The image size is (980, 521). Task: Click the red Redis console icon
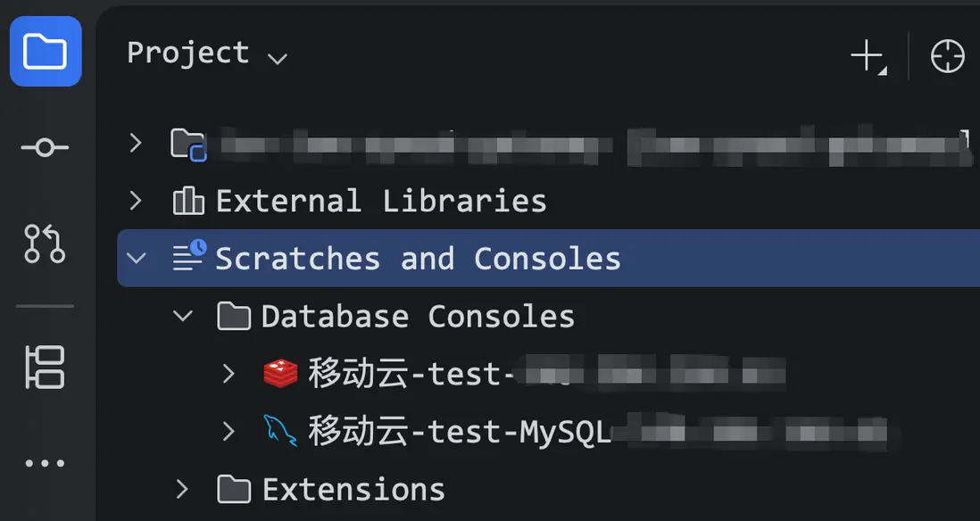pos(280,373)
